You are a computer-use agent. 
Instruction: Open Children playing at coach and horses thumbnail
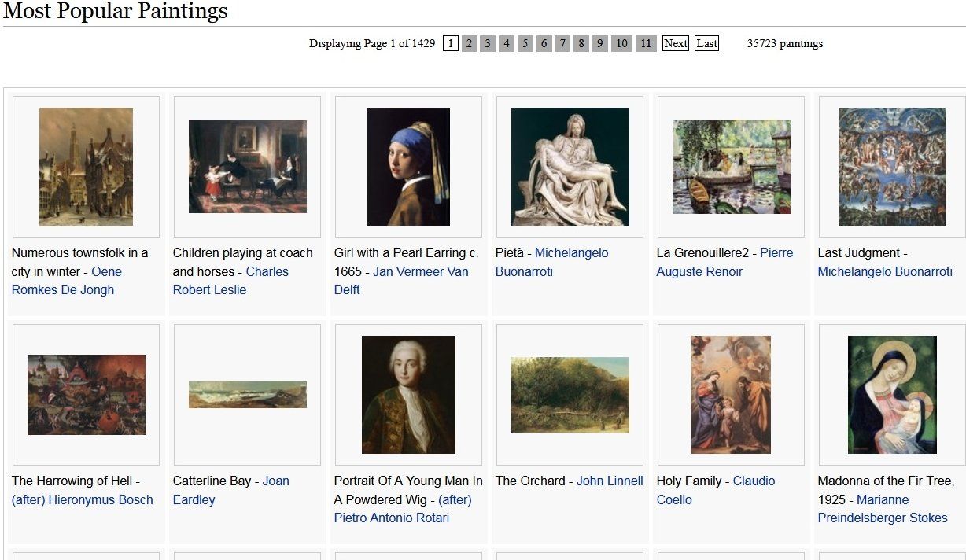(248, 167)
